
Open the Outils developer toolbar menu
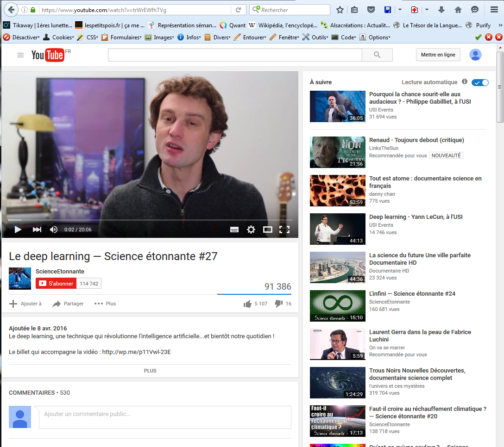click(315, 37)
